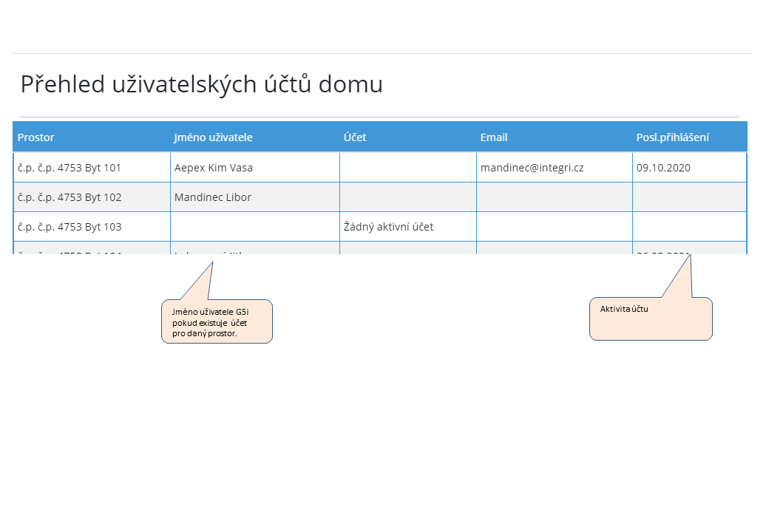Screen dimensions: 769x532
Task: Select the Jméno uživatele G5i callout note
Action: 217,321
